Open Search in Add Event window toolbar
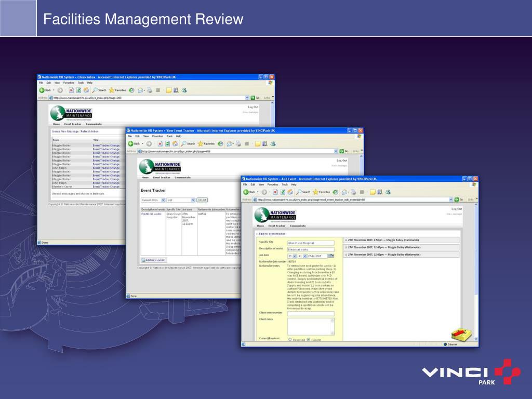Screen dimensions: 532x399 coord(303,192)
